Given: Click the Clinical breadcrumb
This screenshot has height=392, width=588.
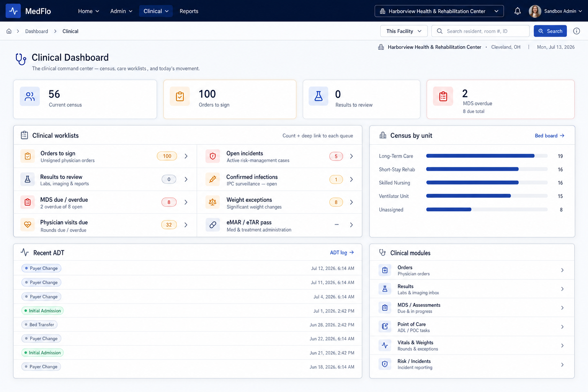Looking at the screenshot, I should [x=70, y=31].
